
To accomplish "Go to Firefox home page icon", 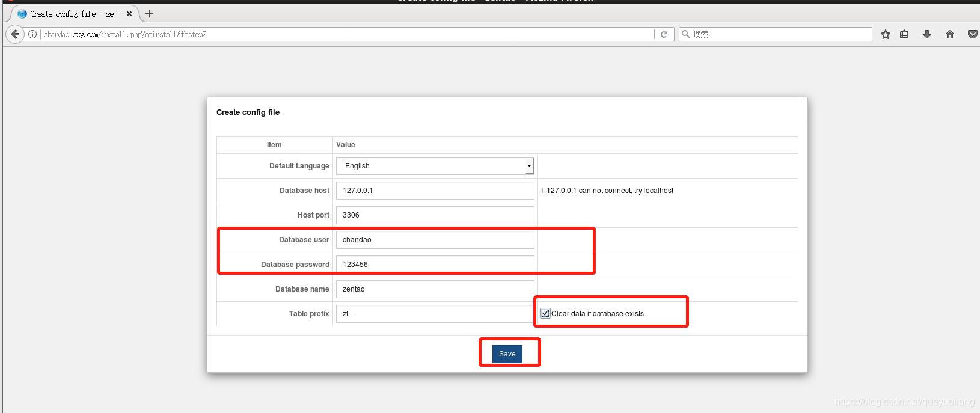I will [x=950, y=34].
